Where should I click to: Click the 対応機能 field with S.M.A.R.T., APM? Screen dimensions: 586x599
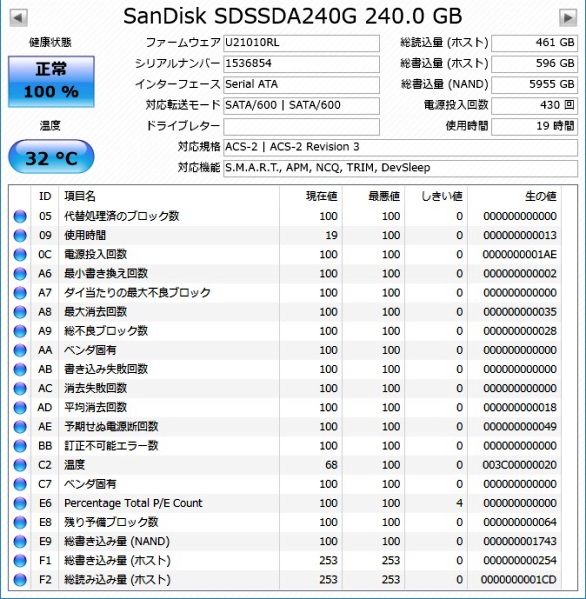coord(400,168)
